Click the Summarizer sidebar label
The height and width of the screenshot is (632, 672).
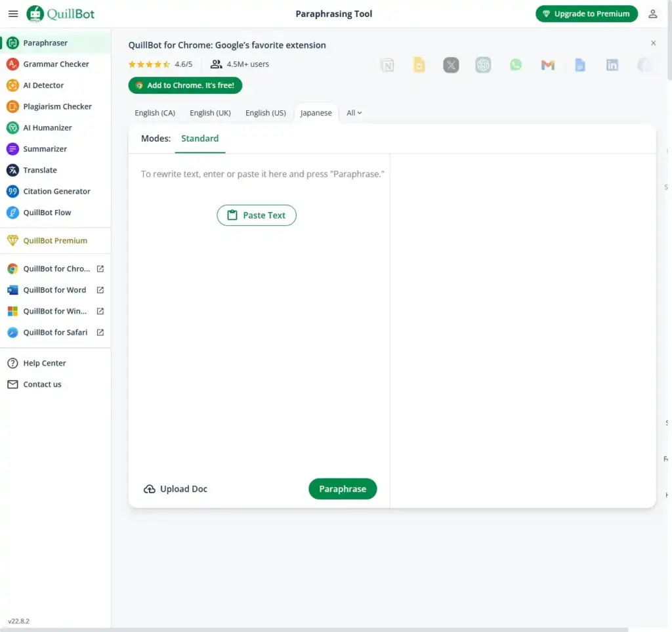click(45, 149)
